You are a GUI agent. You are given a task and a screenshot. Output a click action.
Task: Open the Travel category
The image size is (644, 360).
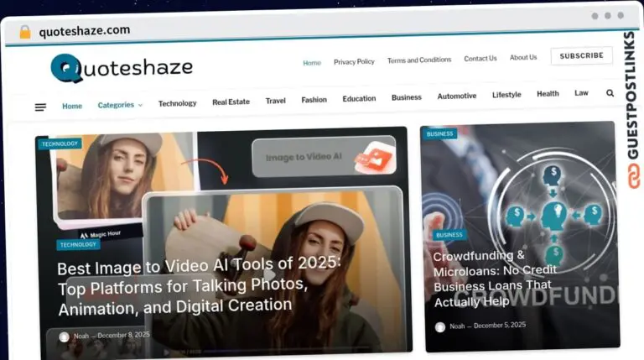click(275, 101)
